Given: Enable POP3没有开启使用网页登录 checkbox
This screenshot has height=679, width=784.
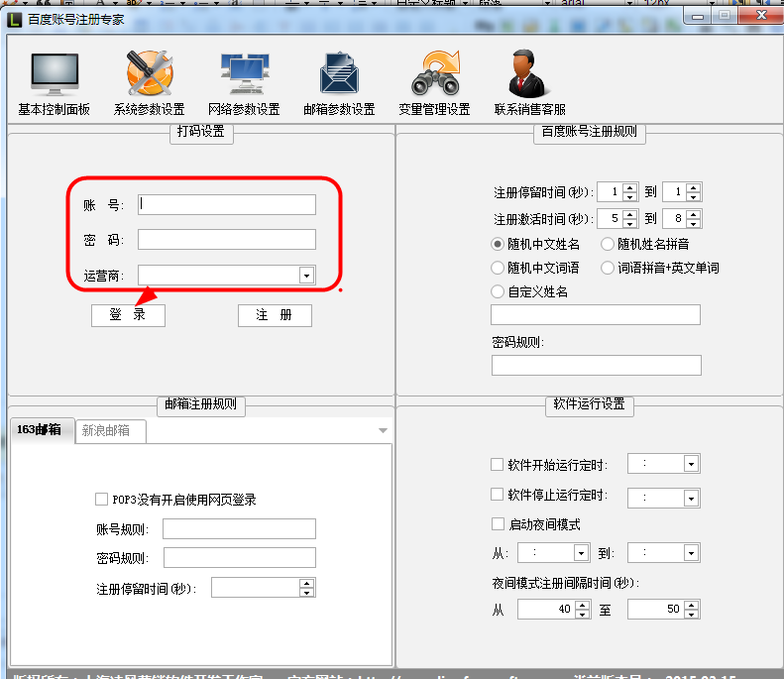Looking at the screenshot, I should pos(101,499).
